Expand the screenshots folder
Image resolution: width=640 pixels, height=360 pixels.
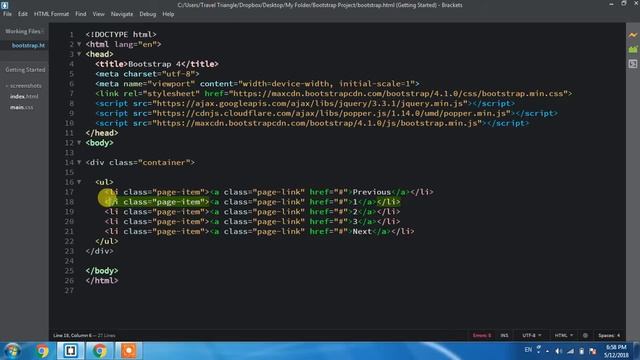point(24,86)
